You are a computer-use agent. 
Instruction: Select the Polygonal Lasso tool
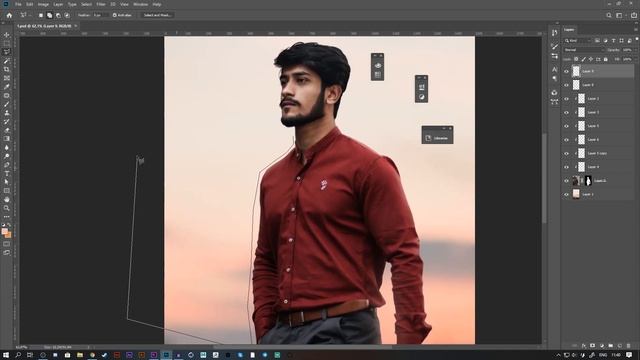click(x=7, y=52)
